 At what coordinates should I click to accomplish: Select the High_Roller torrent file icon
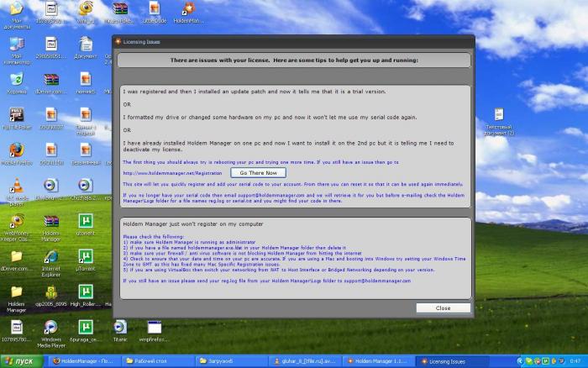pyautogui.click(x=86, y=296)
